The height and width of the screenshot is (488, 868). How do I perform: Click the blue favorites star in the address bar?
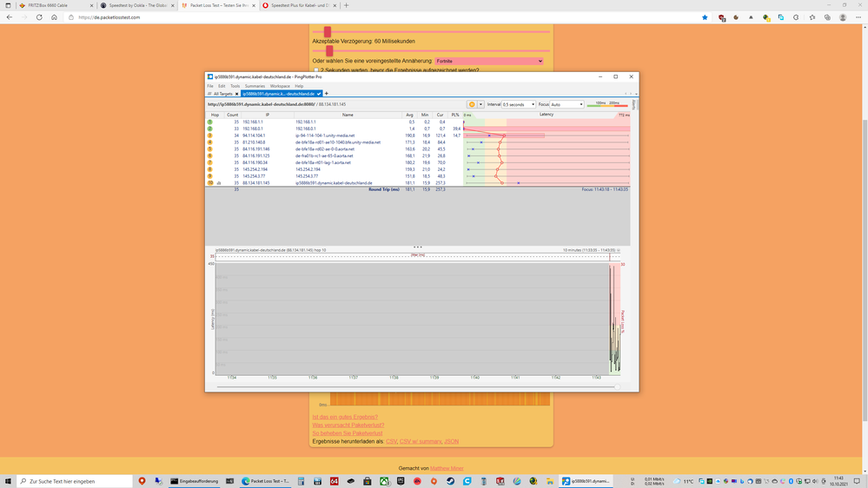coord(705,17)
